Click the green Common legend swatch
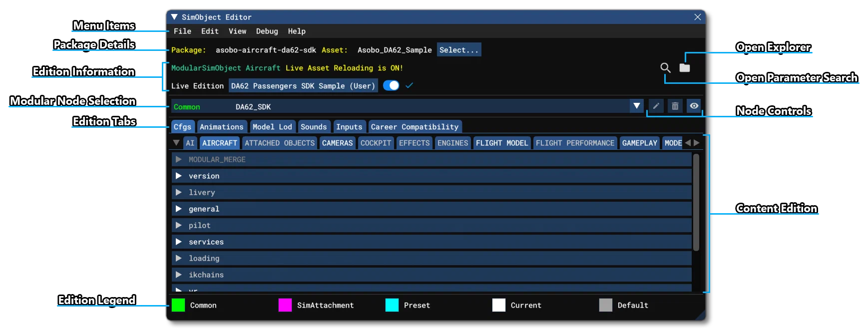 pos(178,305)
